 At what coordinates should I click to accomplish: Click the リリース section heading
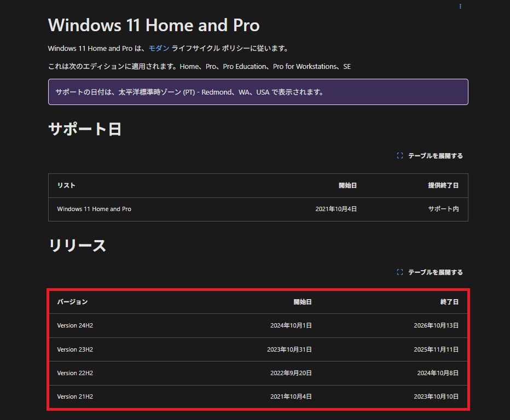click(77, 246)
